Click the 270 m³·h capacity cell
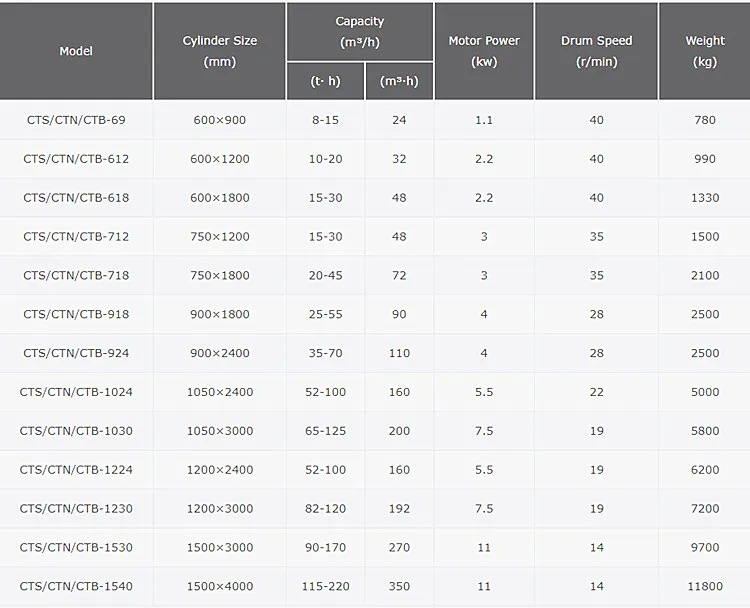The height and width of the screenshot is (608, 750). (399, 547)
